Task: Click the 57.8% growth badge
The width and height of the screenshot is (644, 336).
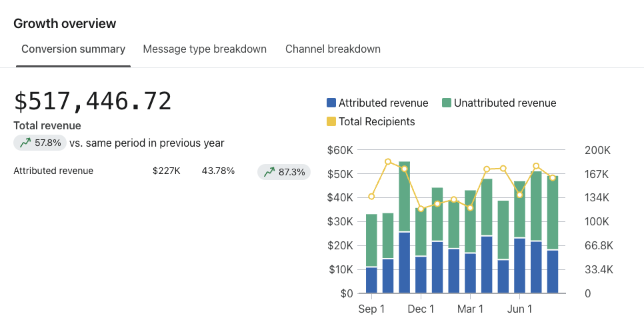Action: pyautogui.click(x=40, y=143)
